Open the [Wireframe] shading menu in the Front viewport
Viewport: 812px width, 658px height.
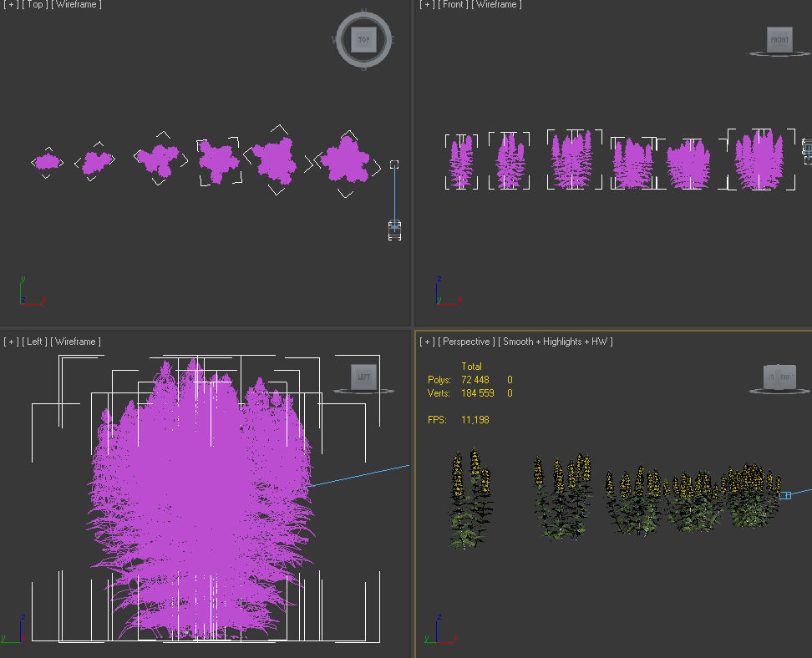[496, 5]
